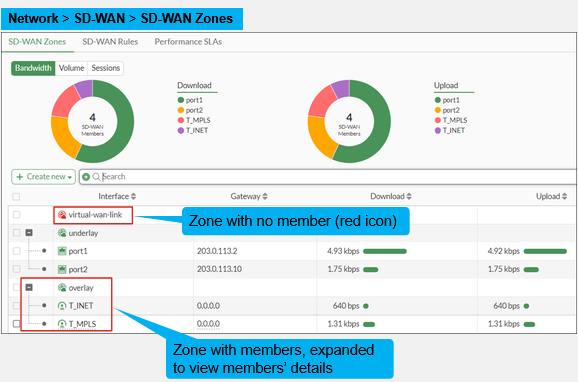Click port1 in Download legend
The width and height of the screenshot is (578, 382).
pyautogui.click(x=190, y=100)
